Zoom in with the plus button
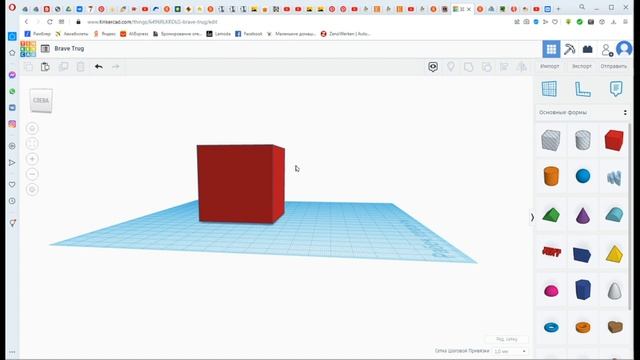 [32, 159]
